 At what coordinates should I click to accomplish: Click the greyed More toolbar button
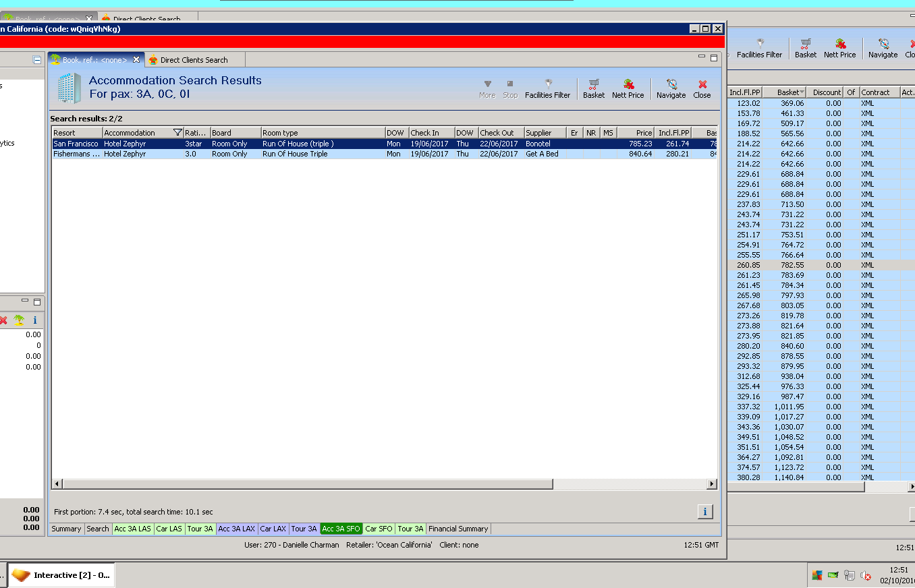click(487, 89)
